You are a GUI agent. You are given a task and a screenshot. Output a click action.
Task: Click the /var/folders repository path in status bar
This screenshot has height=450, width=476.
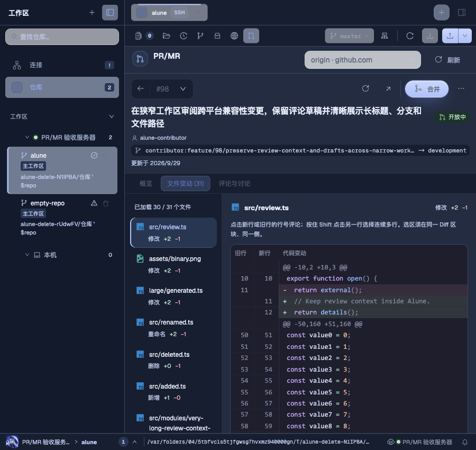[x=258, y=442]
